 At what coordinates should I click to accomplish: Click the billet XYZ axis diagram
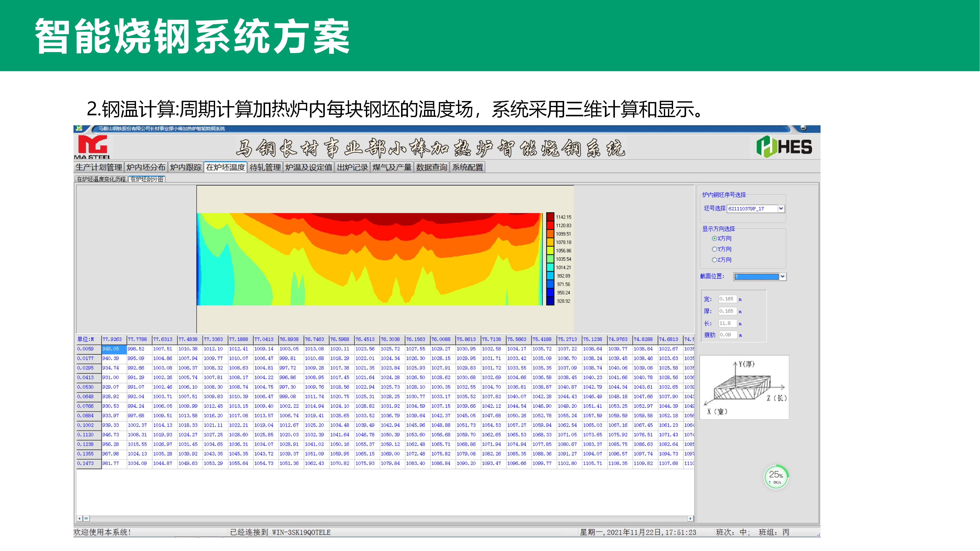point(744,387)
